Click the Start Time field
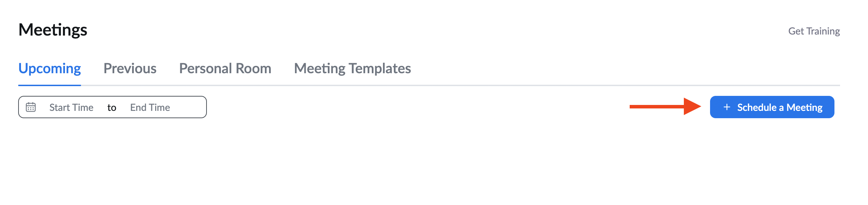This screenshot has width=868, height=205. [71, 107]
